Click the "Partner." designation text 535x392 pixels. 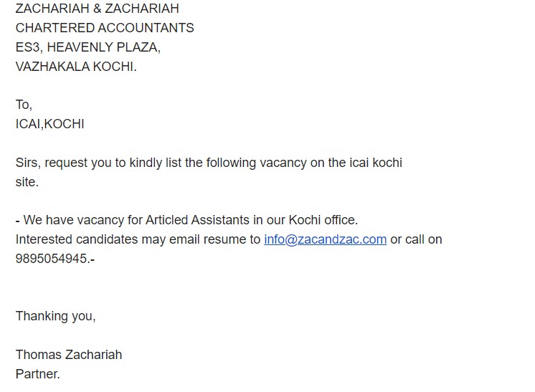tap(38, 374)
